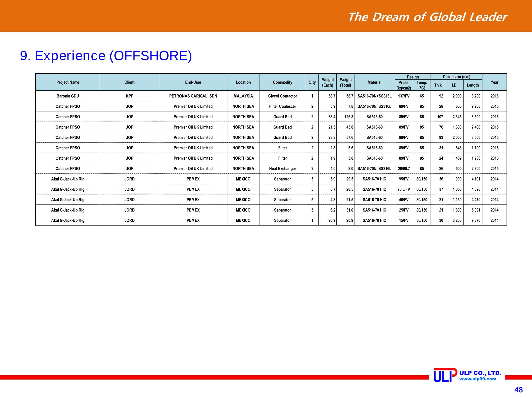Select the 'Baronia GDU' project cell
Screen dimensions: 532x399
pos(68,96)
